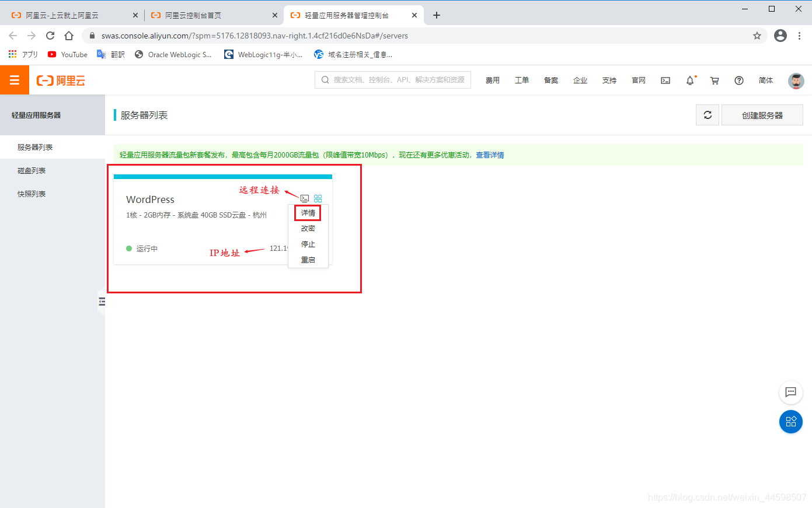Reload the browser page
Screen dimensions: 812x508
point(50,36)
